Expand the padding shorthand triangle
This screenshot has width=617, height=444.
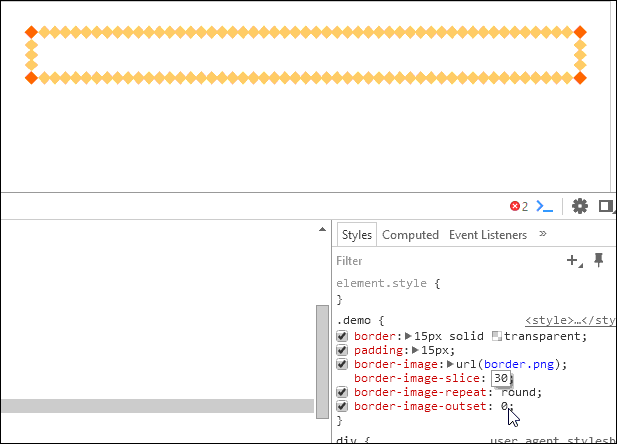[x=415, y=350]
